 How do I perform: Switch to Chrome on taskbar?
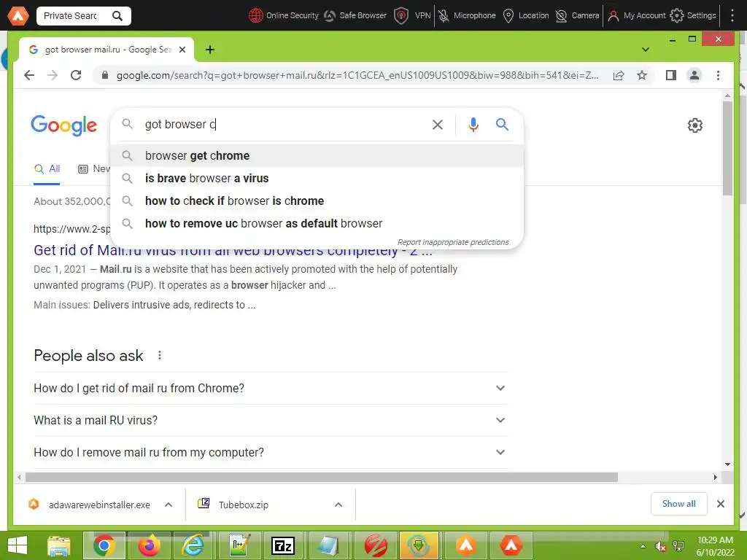point(104,545)
